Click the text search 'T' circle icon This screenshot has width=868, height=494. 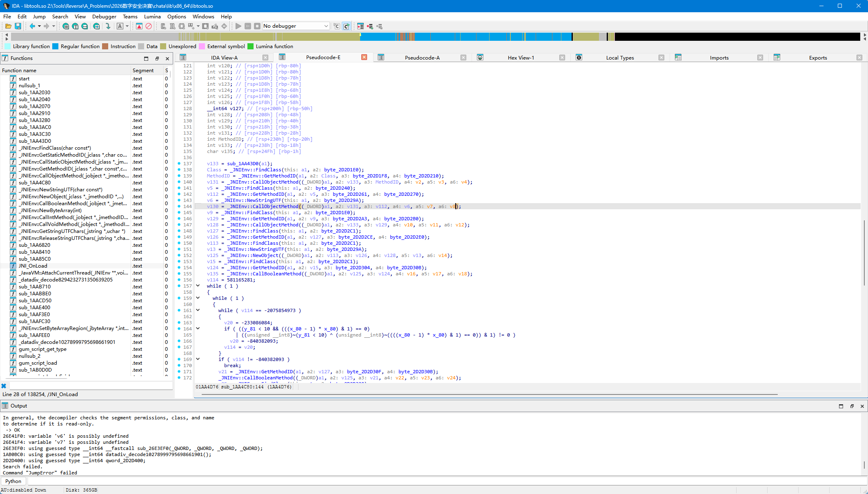[x=75, y=26]
